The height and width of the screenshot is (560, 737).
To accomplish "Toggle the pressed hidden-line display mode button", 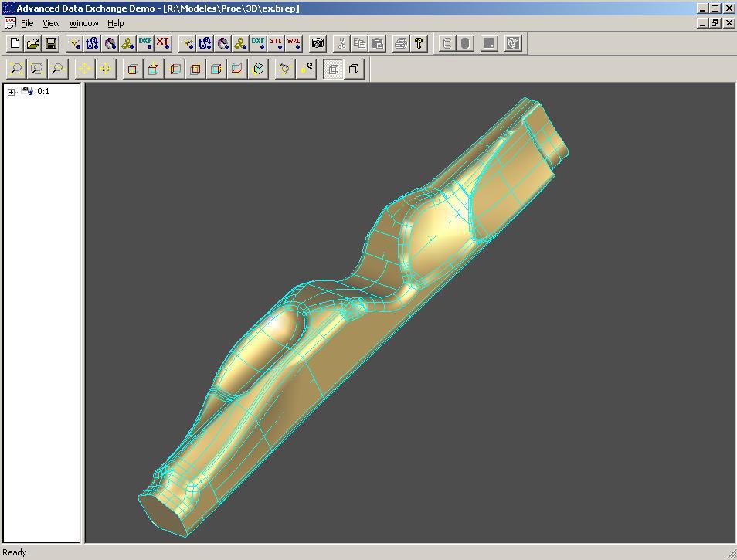I will (334, 70).
